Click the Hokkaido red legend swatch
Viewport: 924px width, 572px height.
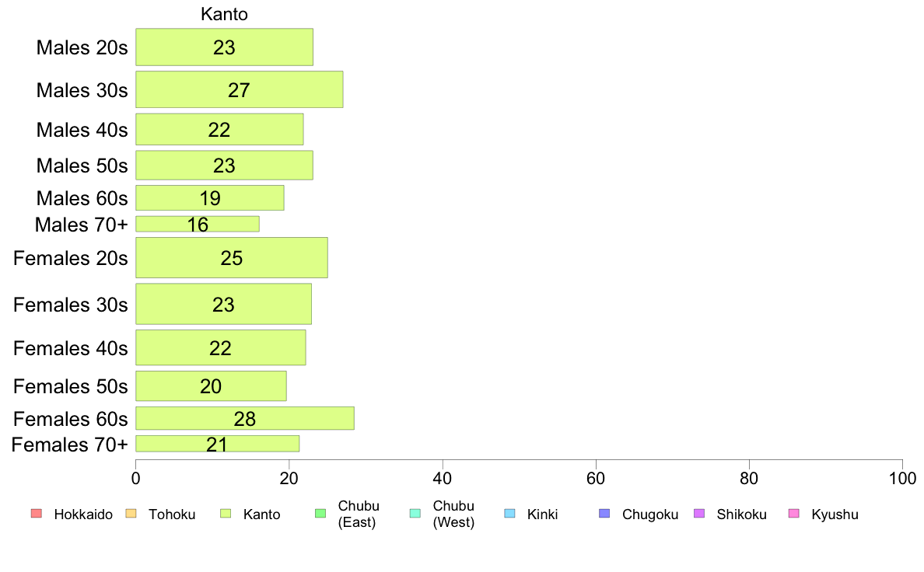[x=37, y=514]
